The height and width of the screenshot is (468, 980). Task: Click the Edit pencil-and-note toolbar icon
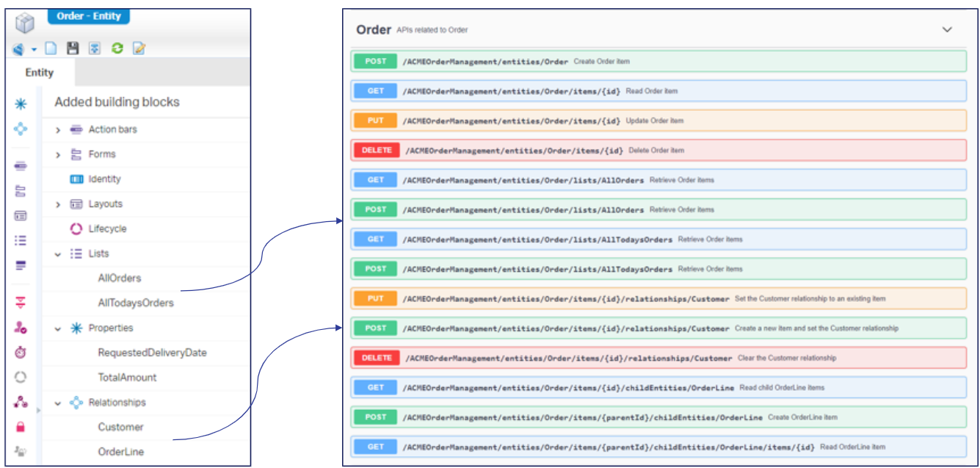pos(139,48)
